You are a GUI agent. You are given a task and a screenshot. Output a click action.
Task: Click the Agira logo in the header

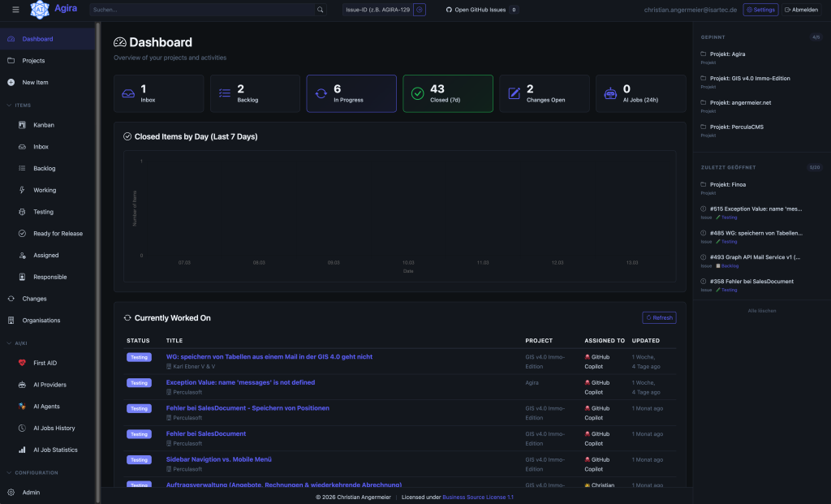(x=51, y=10)
